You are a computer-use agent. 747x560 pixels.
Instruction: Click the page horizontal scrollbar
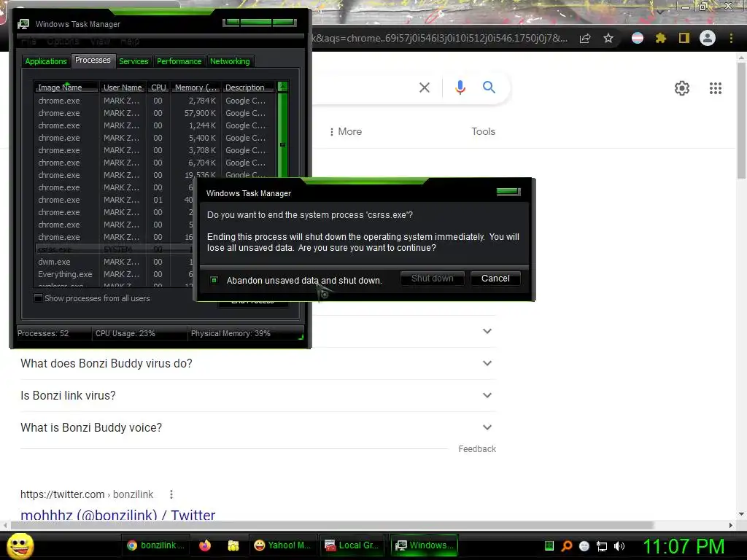(x=332, y=525)
